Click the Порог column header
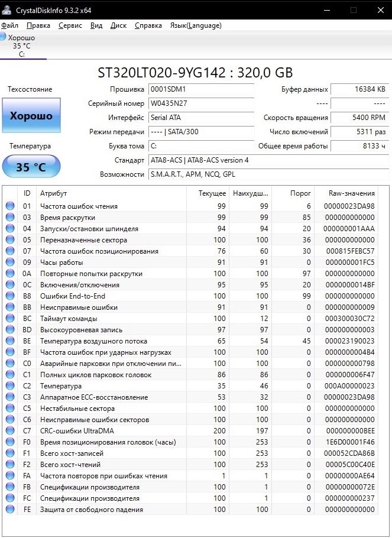Viewport: 392px width, 538px height. [x=293, y=193]
